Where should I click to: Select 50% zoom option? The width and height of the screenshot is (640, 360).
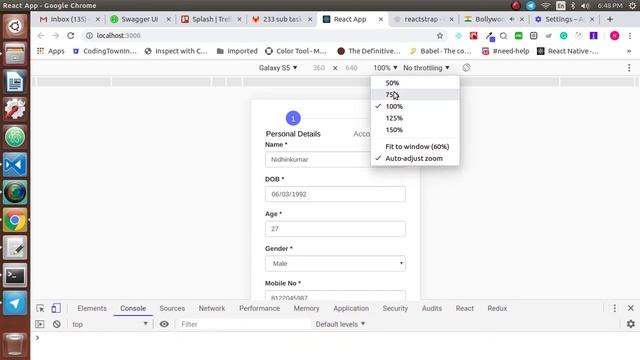coord(415,83)
